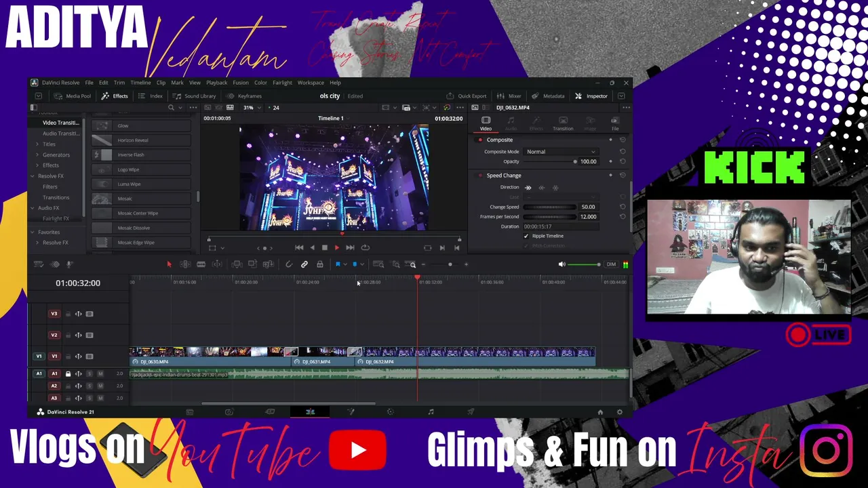
Task: Mute audio with the speaker icon
Action: click(x=561, y=264)
